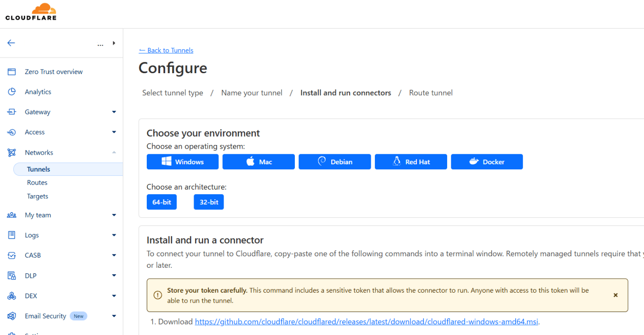Click the Zero Trust overview icon

(x=12, y=72)
